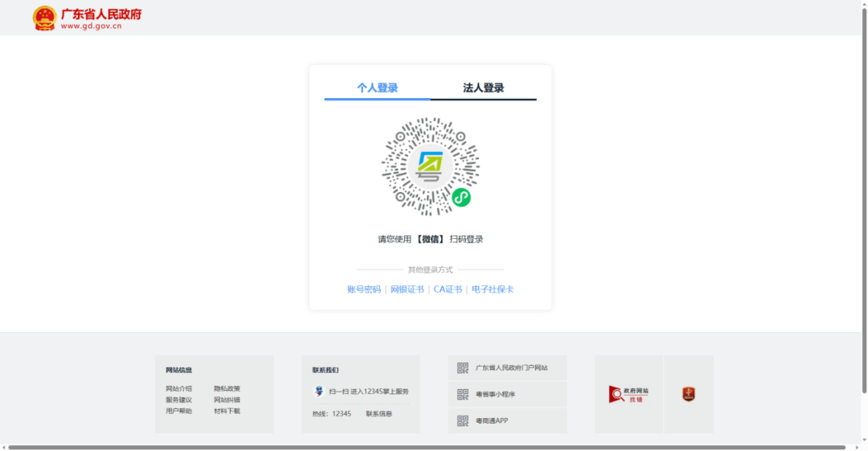
Task: Click the Guangdong government emblem logo
Action: pyautogui.click(x=44, y=18)
